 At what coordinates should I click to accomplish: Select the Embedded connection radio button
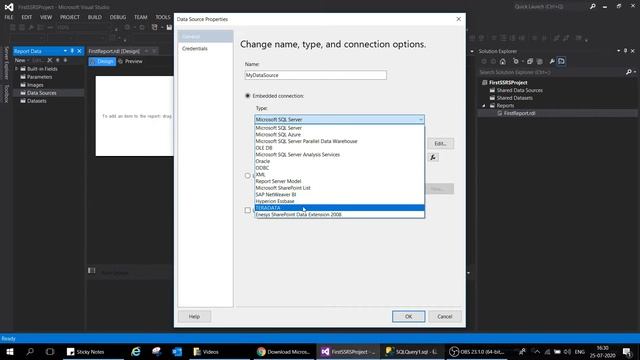(247, 96)
